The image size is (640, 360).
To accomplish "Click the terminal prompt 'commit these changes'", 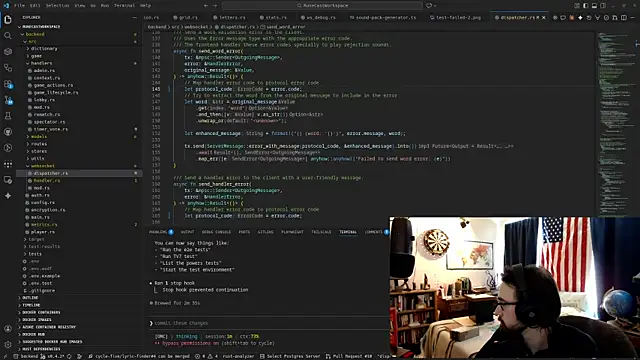I will coord(181,323).
